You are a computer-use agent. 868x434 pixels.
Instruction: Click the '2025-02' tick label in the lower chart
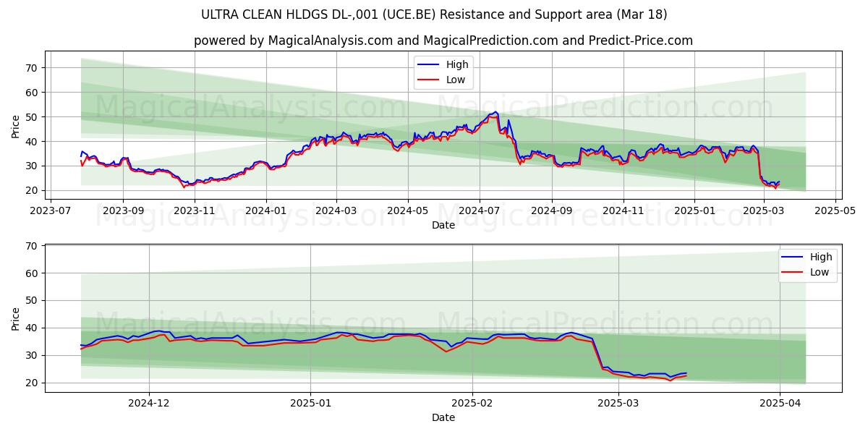473,402
